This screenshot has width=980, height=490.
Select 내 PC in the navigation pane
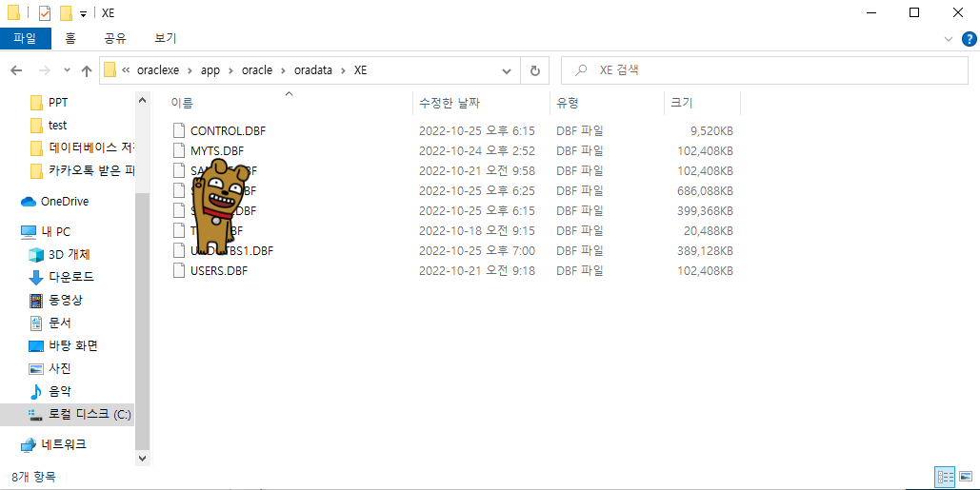coord(55,231)
